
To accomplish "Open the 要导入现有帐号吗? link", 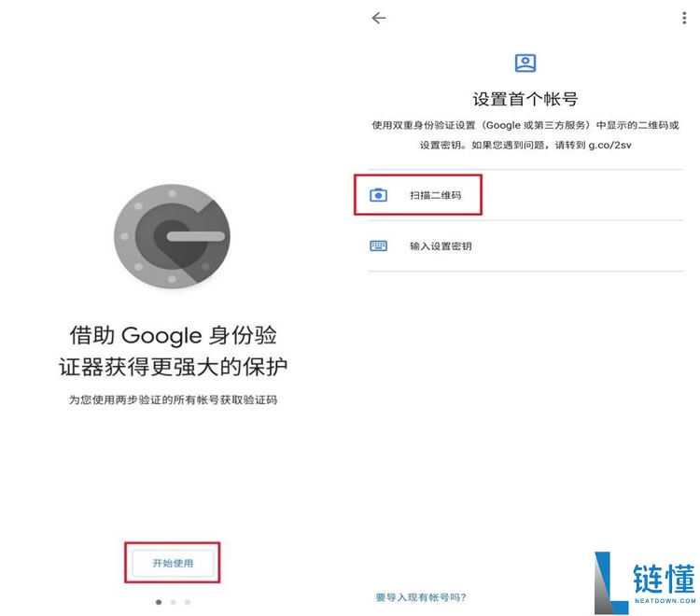I will click(x=421, y=597).
